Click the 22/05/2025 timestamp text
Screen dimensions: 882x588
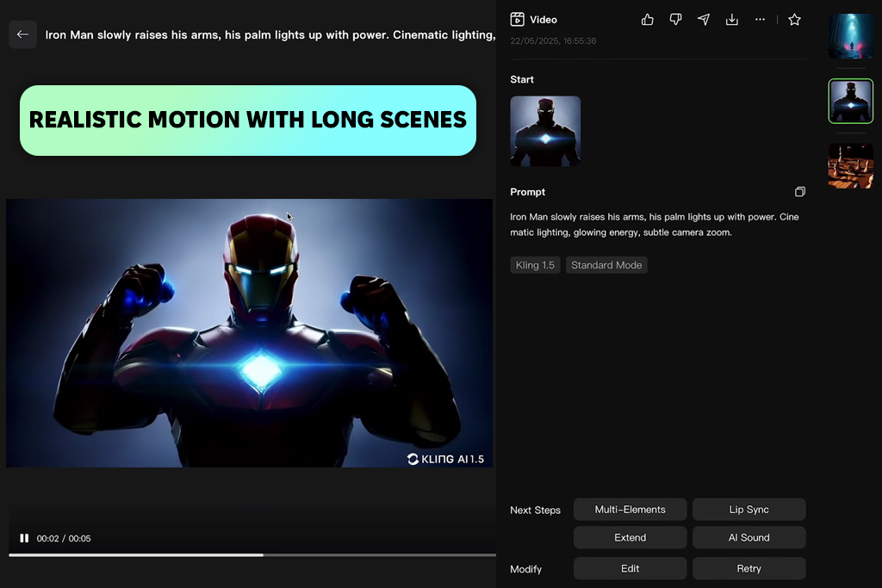(553, 41)
